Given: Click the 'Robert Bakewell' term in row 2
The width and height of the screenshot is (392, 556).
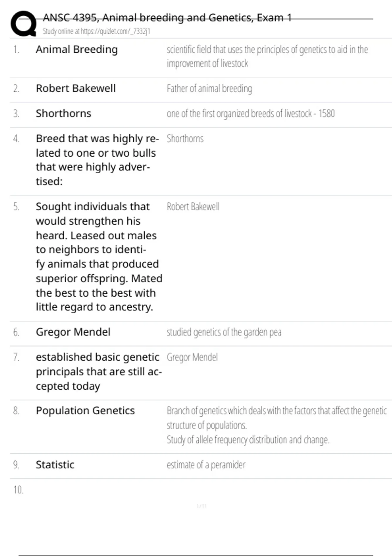Looking at the screenshot, I should point(76,88).
